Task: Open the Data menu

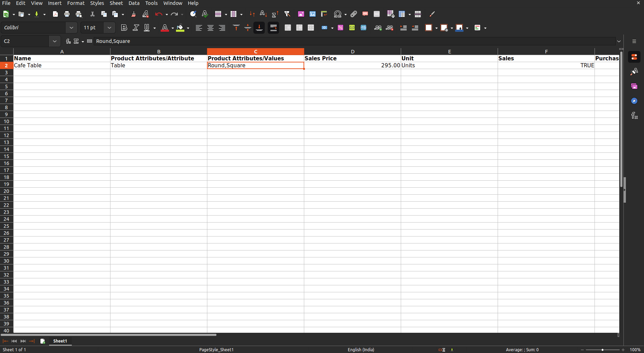Action: 134,3
